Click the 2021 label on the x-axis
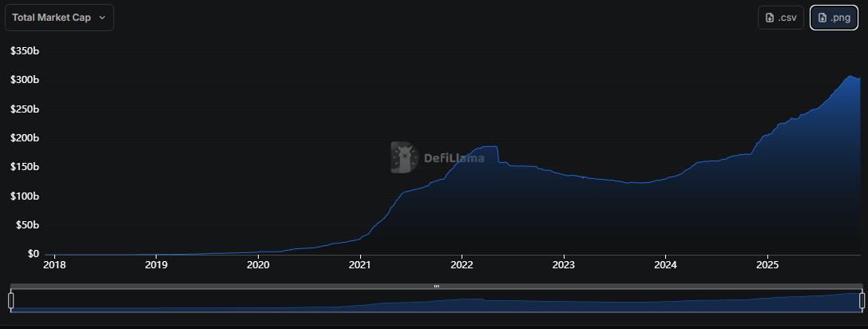 tap(360, 264)
